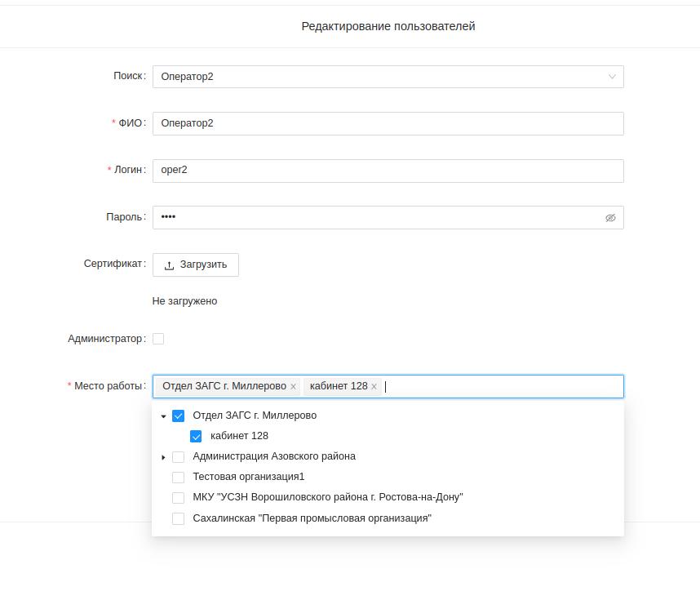Expand the Администрация Азовского района node
The width and height of the screenshot is (700, 600).
click(x=164, y=457)
